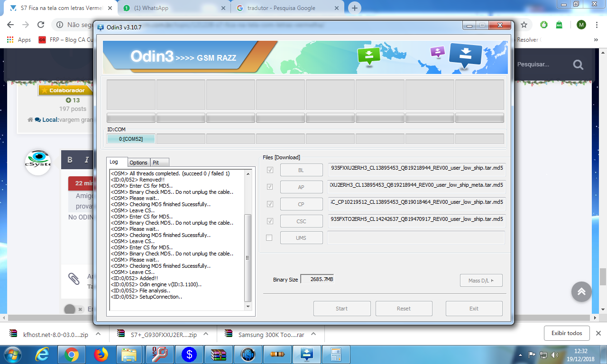Toggle the UMS checkbox in Odin3
The width and height of the screenshot is (607, 364).
coord(269,237)
